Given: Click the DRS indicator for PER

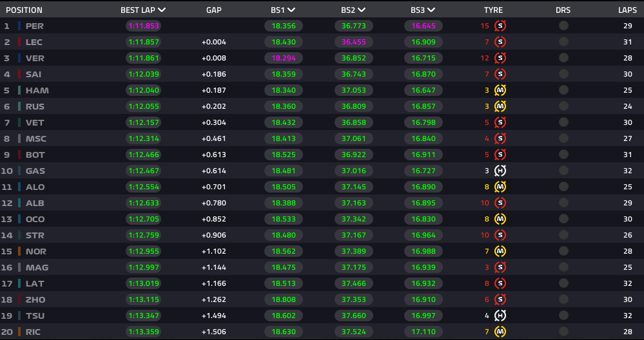Looking at the screenshot, I should click(x=563, y=26).
